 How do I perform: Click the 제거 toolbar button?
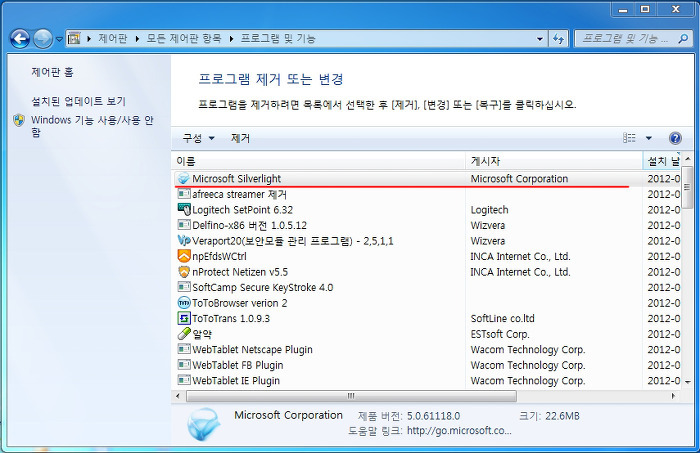[240, 138]
